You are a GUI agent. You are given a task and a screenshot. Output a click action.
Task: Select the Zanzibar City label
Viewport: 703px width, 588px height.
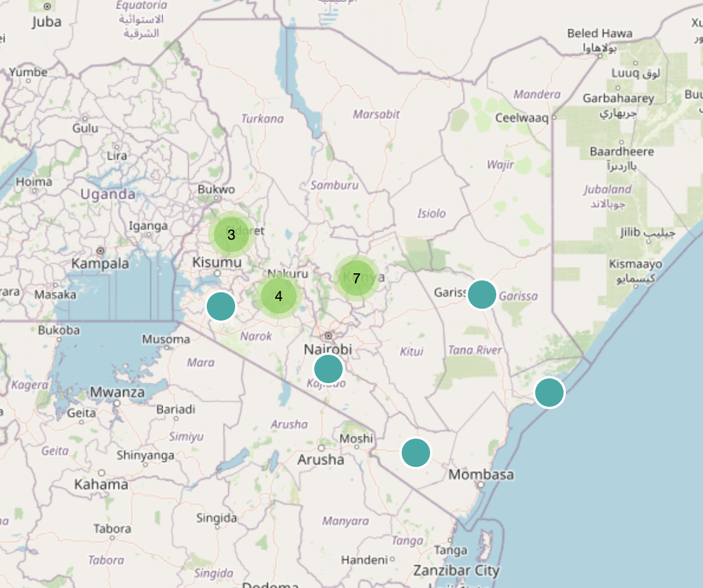456,571
